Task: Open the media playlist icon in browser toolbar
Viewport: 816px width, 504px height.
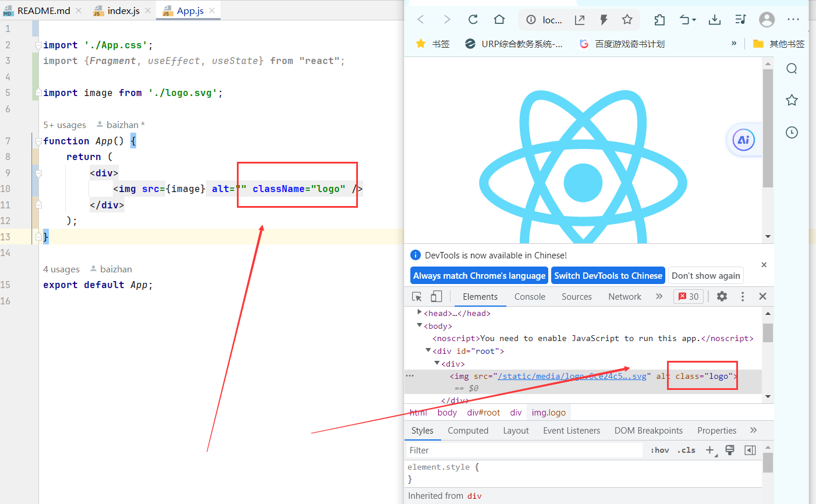Action: [740, 20]
